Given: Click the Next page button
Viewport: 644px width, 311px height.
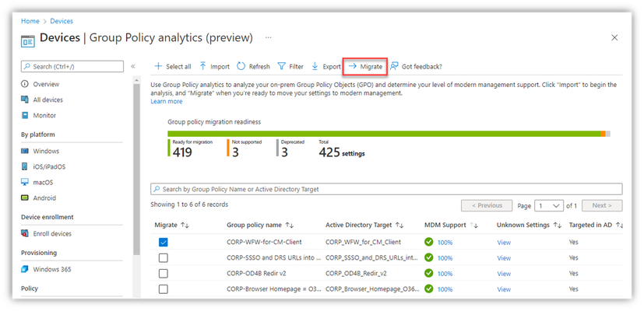Looking at the screenshot, I should pyautogui.click(x=602, y=205).
